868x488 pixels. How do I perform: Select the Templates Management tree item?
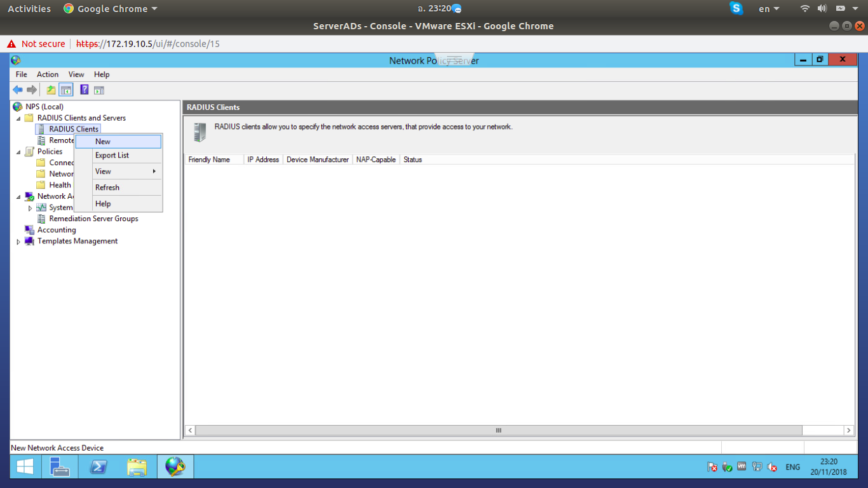click(x=78, y=241)
